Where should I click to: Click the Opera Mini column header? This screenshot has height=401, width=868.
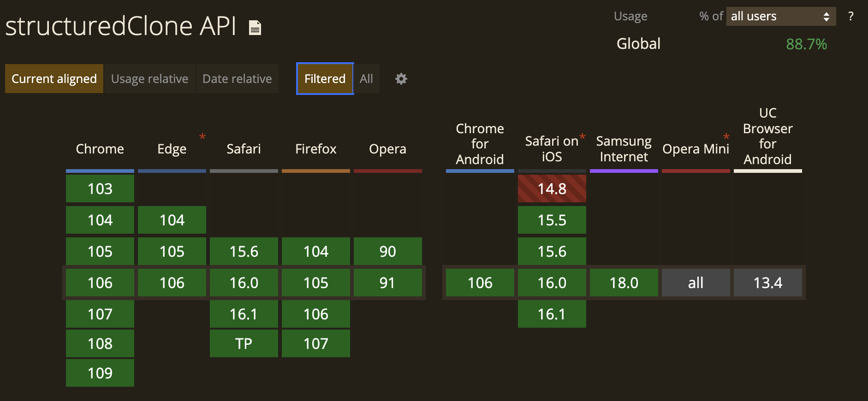696,149
